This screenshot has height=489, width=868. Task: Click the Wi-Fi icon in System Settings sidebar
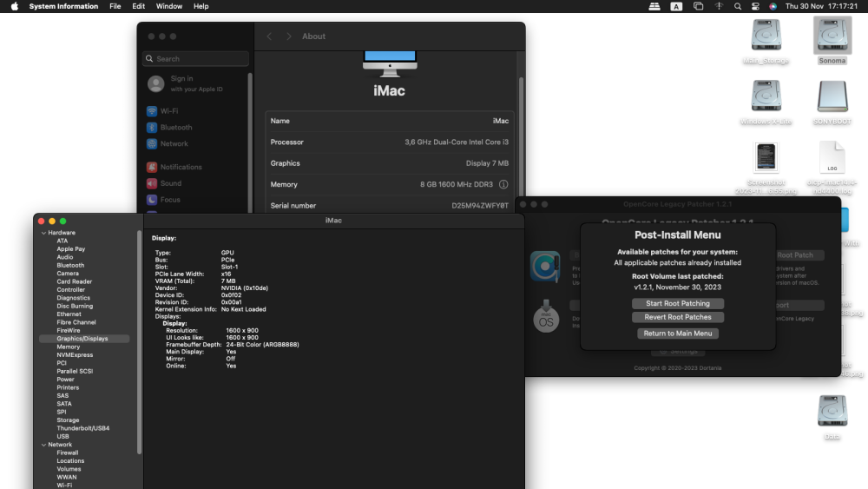152,111
